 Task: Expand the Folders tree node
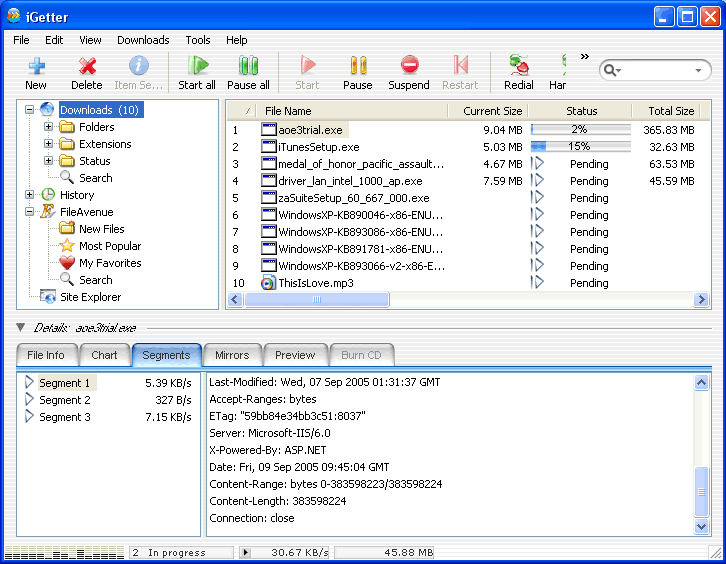pos(49,127)
